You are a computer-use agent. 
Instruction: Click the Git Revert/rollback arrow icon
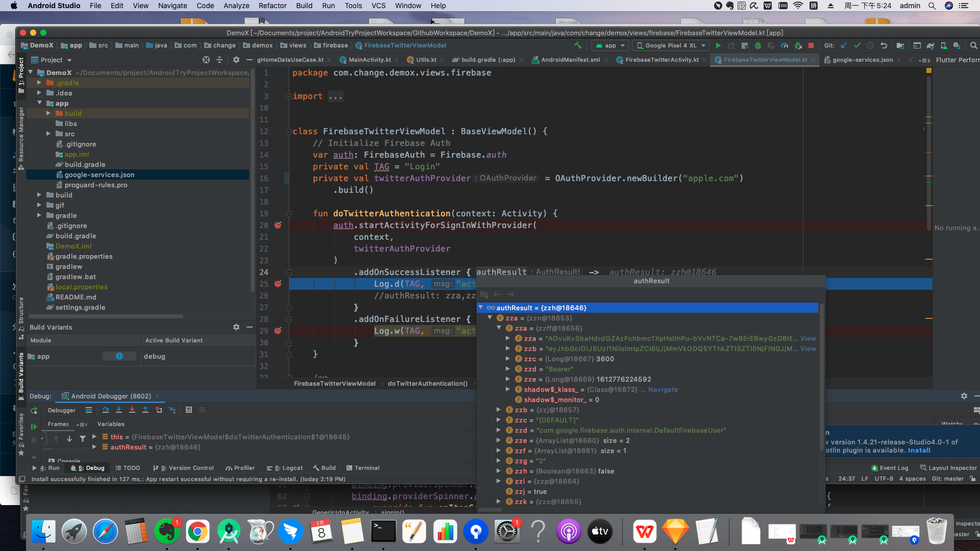pyautogui.click(x=884, y=45)
